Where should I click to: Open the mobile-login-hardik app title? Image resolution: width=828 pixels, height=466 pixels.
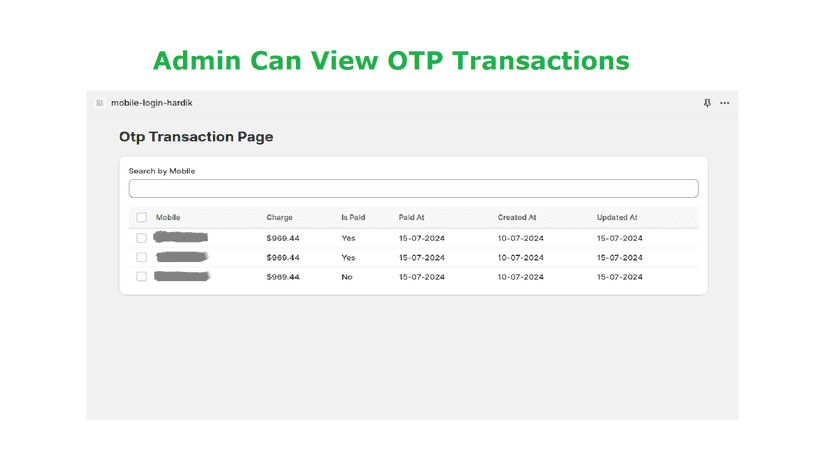[152, 103]
